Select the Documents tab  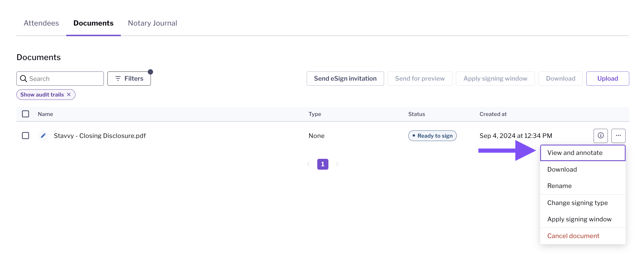pos(94,23)
